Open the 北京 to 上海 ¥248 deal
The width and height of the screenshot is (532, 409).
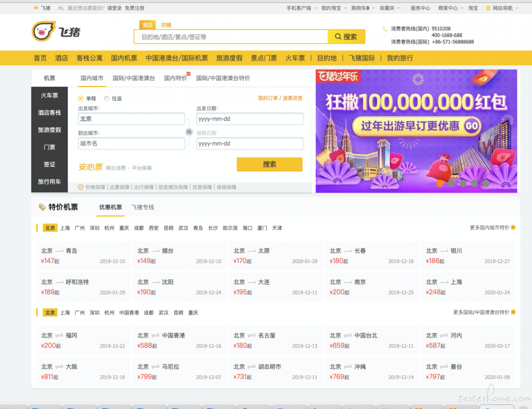468,287
